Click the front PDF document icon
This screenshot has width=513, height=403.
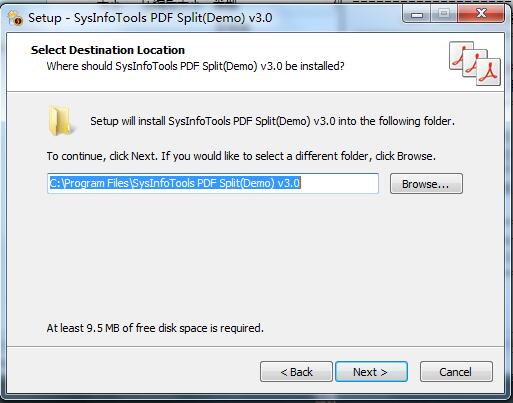[x=488, y=72]
